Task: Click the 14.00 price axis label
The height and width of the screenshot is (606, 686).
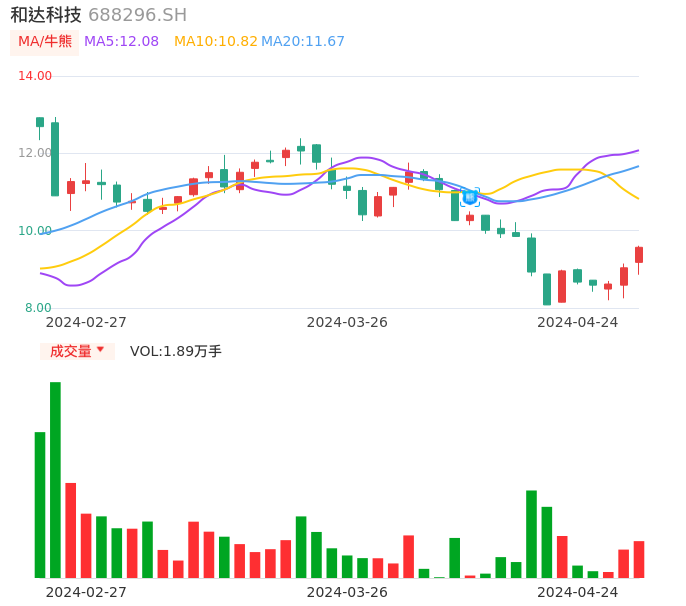Action: 36,76
